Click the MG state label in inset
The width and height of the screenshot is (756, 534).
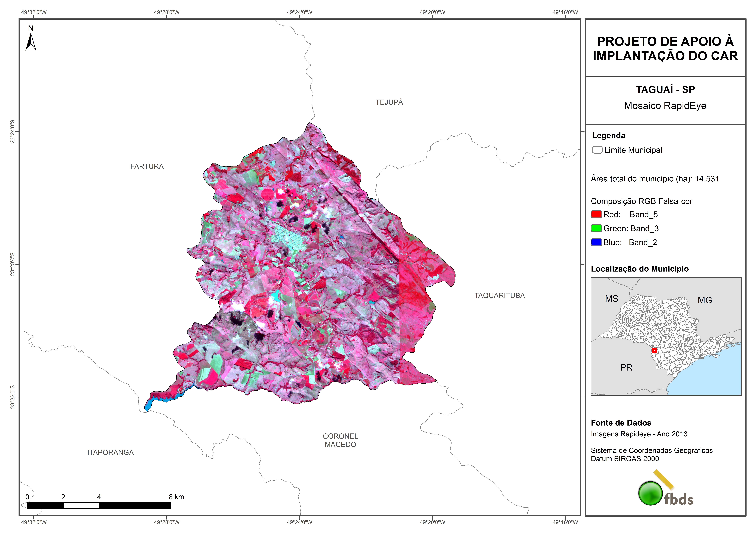pos(705,300)
